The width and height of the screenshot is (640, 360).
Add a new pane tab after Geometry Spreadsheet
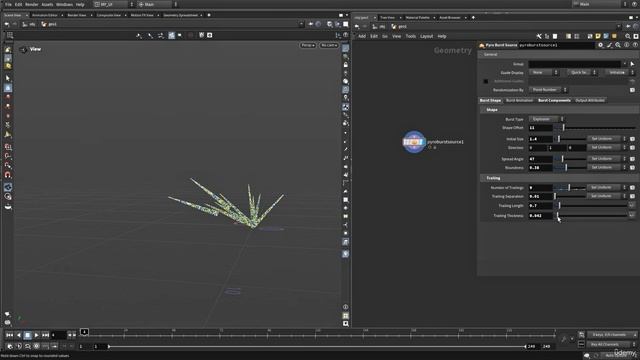pos(209,15)
